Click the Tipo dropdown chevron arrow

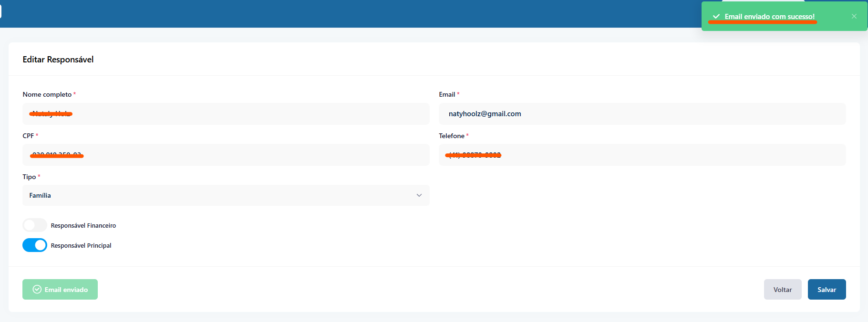click(419, 195)
